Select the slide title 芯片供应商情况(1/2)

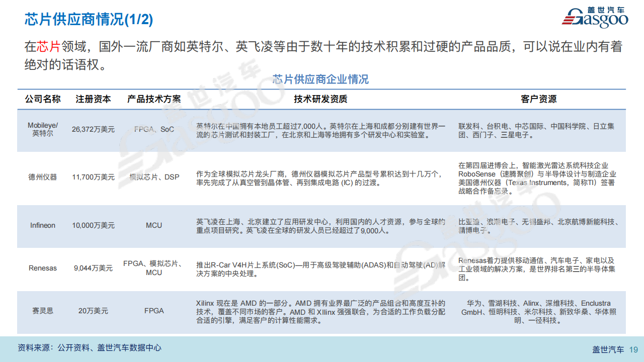coord(89,20)
